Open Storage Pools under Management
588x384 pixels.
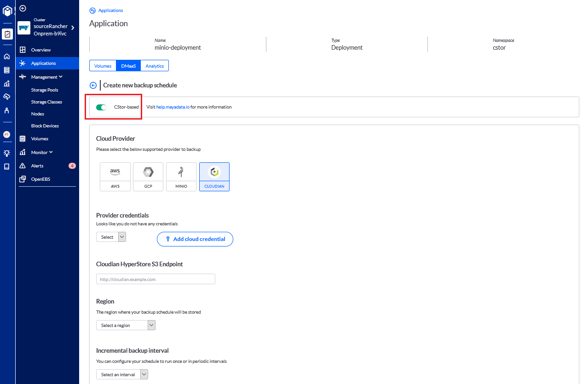click(x=45, y=90)
